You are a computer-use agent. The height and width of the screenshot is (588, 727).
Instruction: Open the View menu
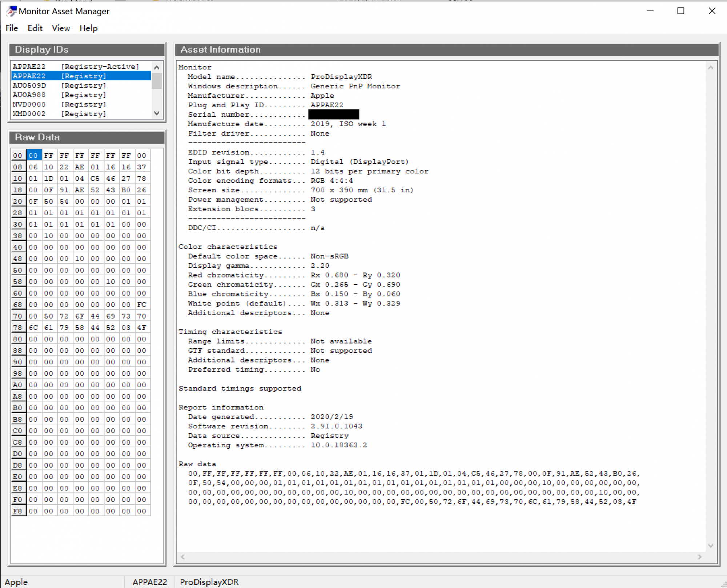coord(60,28)
